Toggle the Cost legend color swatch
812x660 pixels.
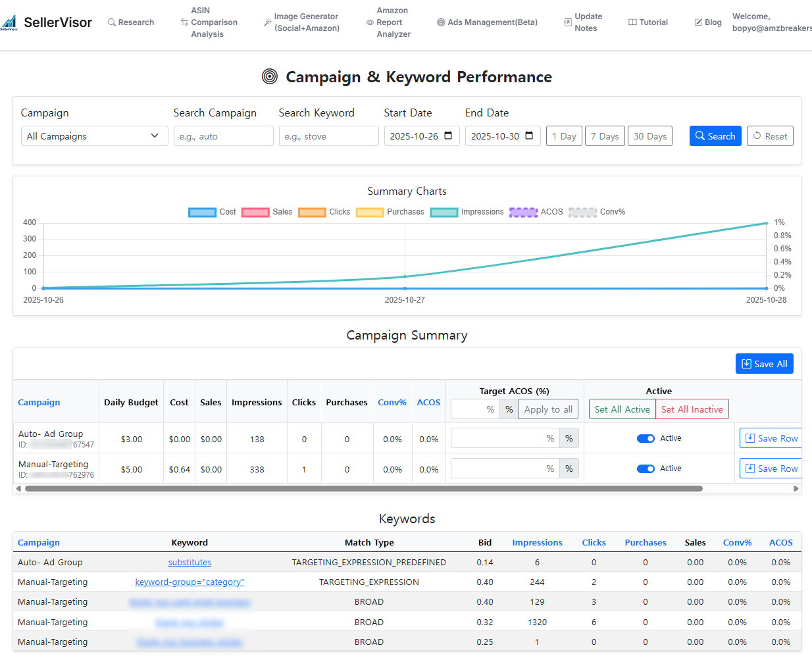202,212
